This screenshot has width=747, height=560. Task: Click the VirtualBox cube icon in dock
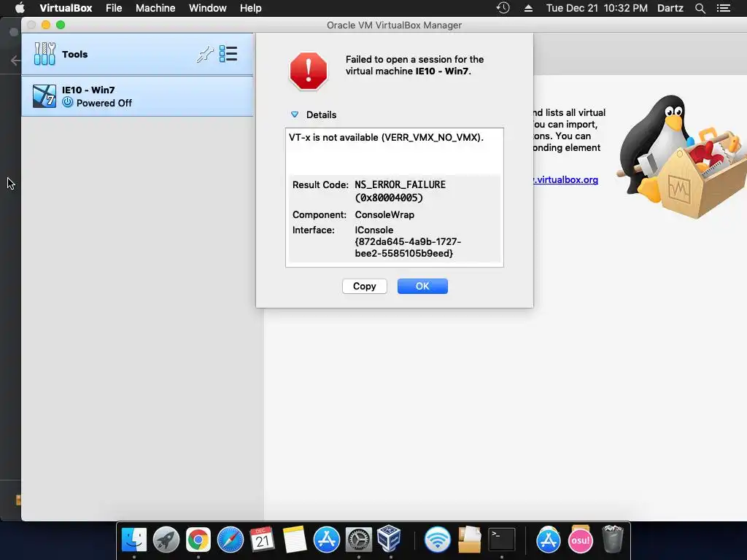point(390,539)
